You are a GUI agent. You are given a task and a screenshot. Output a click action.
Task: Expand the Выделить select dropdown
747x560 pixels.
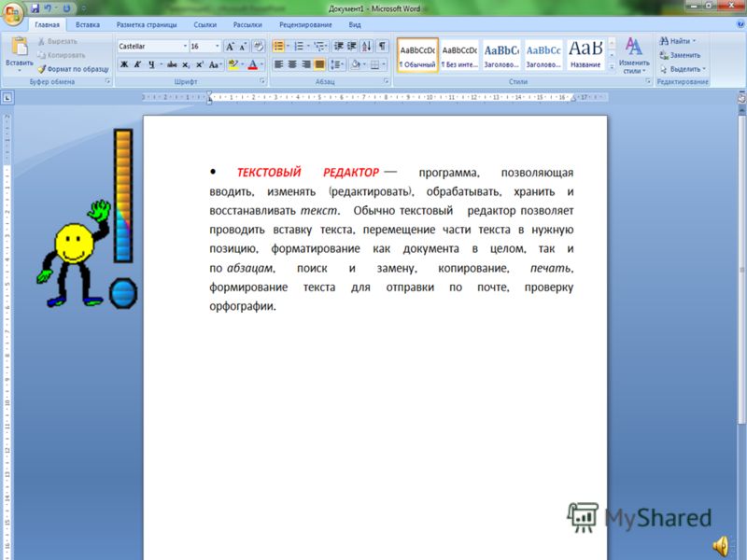click(683, 69)
